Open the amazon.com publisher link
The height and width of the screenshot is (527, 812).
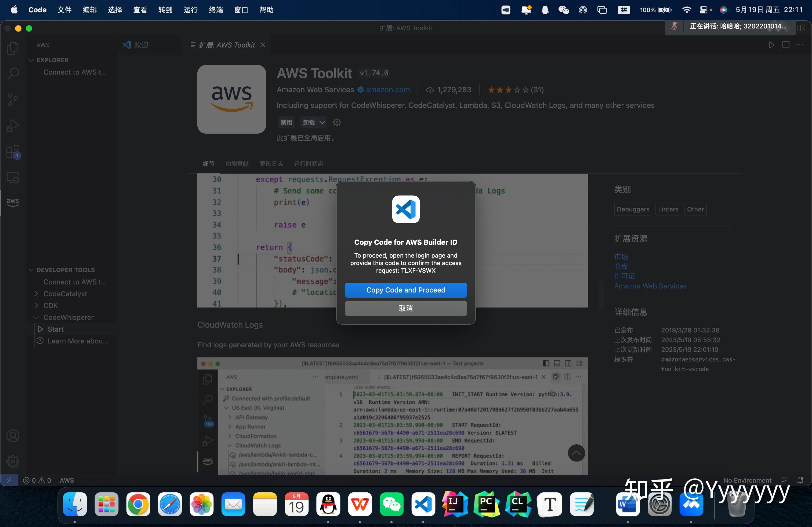click(387, 90)
